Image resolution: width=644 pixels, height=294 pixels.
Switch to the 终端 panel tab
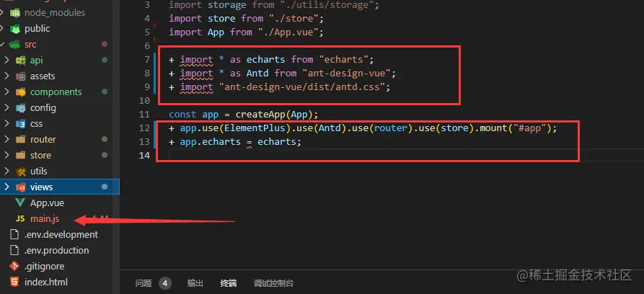(x=229, y=283)
